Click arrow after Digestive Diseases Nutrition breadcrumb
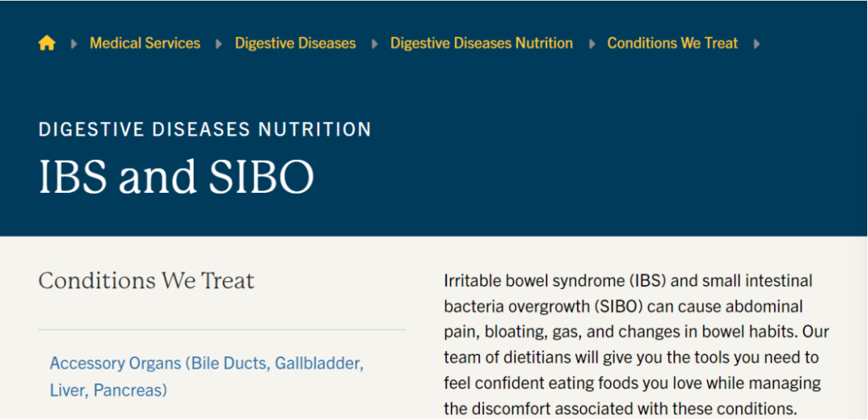The image size is (868, 420). pyautogui.click(x=592, y=44)
